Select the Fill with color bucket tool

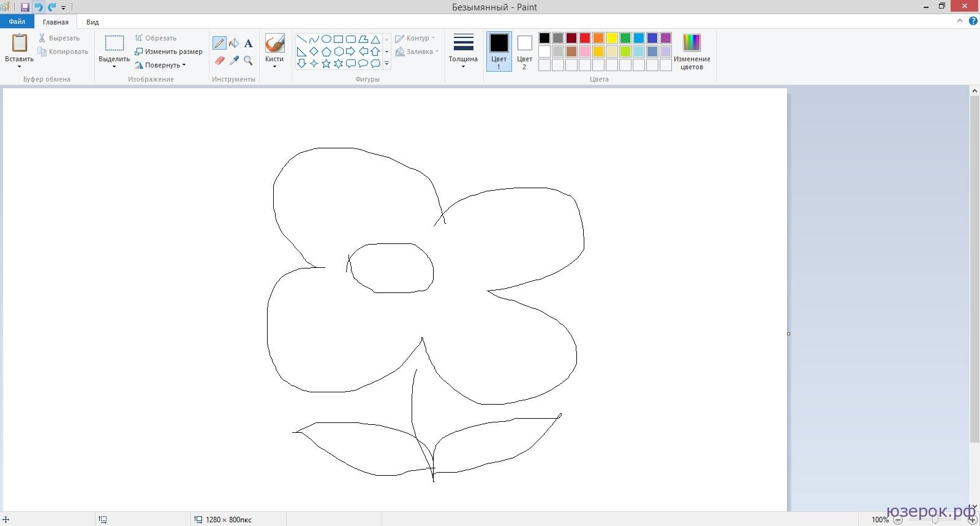coord(234,43)
